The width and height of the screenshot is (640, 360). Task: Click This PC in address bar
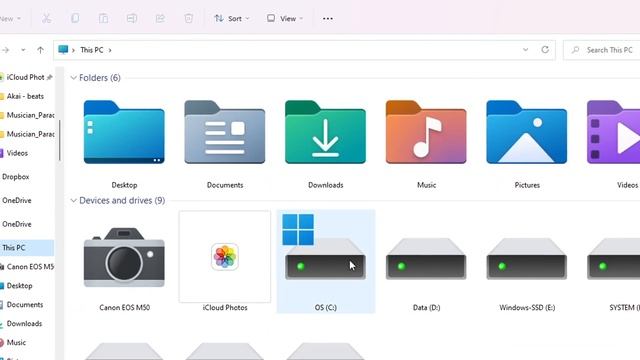91,50
